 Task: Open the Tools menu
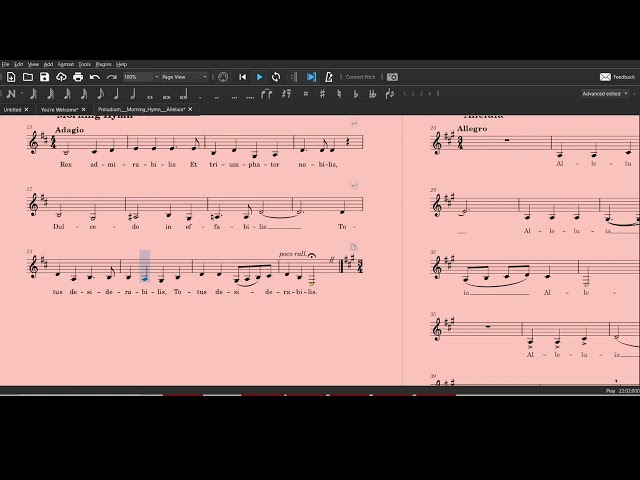click(x=84, y=64)
